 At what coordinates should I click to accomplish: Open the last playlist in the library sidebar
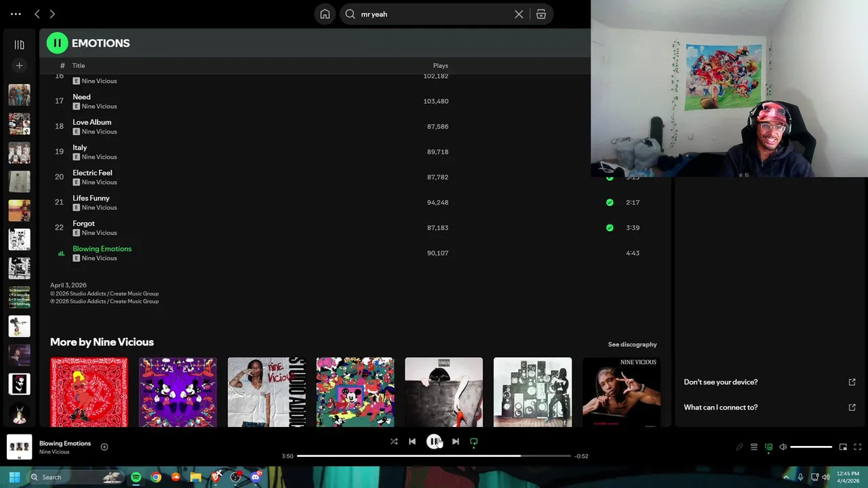click(x=19, y=413)
